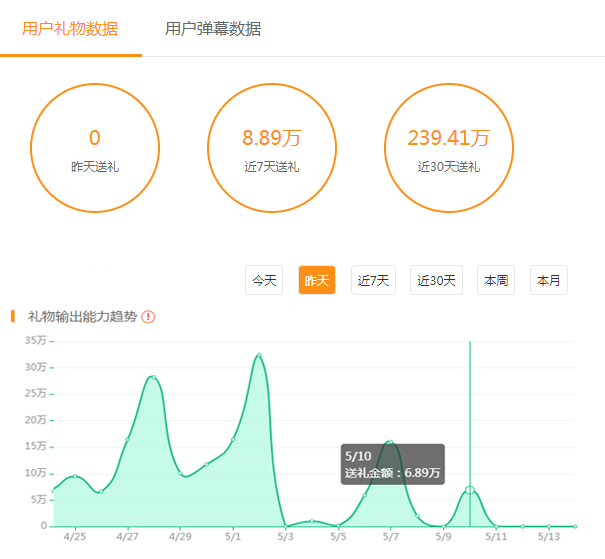Click the 4/25 data point on chart
Image resolution: width=605 pixels, height=559 pixels.
[75, 476]
